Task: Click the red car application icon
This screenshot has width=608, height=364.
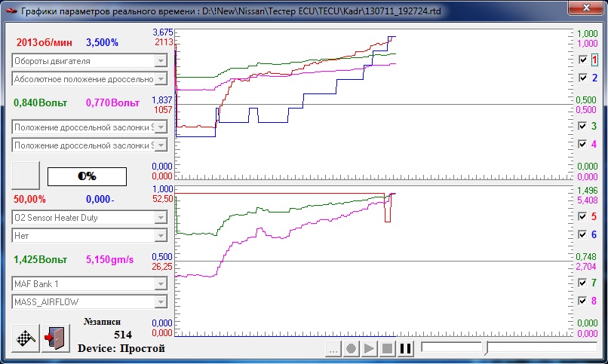Action: point(11,11)
